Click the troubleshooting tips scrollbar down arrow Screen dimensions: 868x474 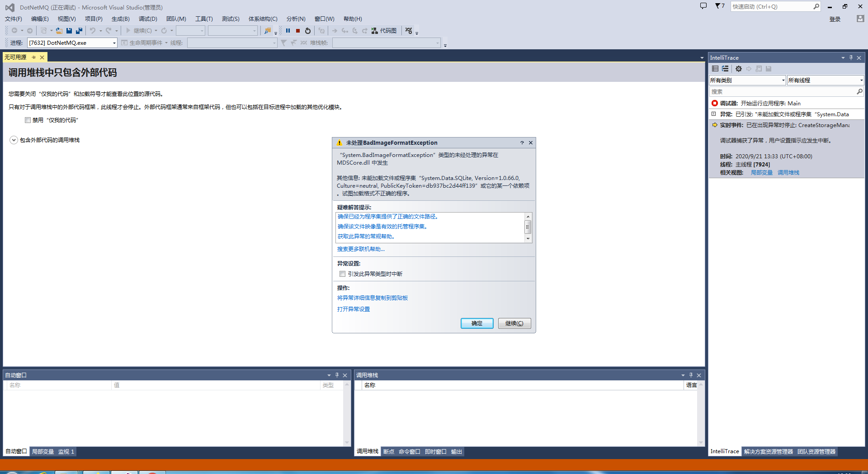pos(528,238)
